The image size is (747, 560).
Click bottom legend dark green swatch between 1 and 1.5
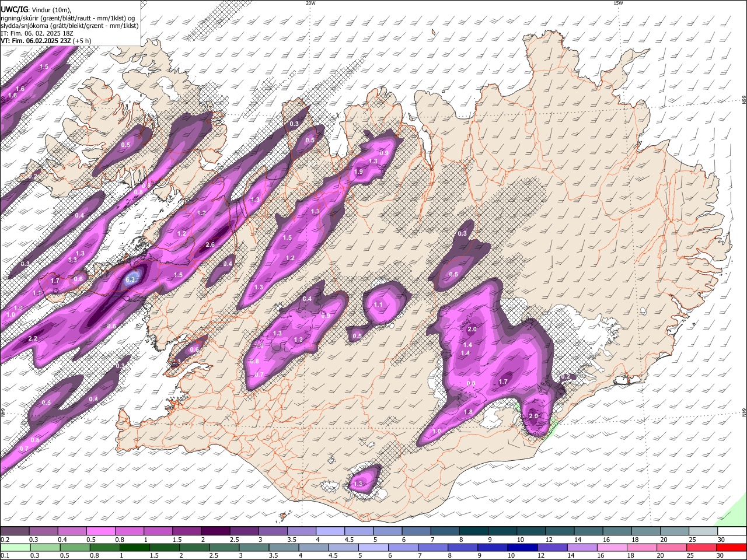click(x=134, y=547)
